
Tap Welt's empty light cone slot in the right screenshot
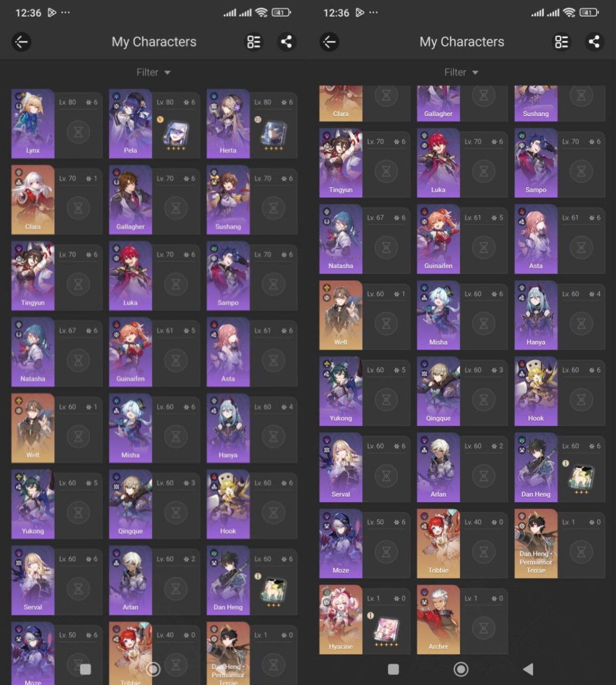point(386,324)
